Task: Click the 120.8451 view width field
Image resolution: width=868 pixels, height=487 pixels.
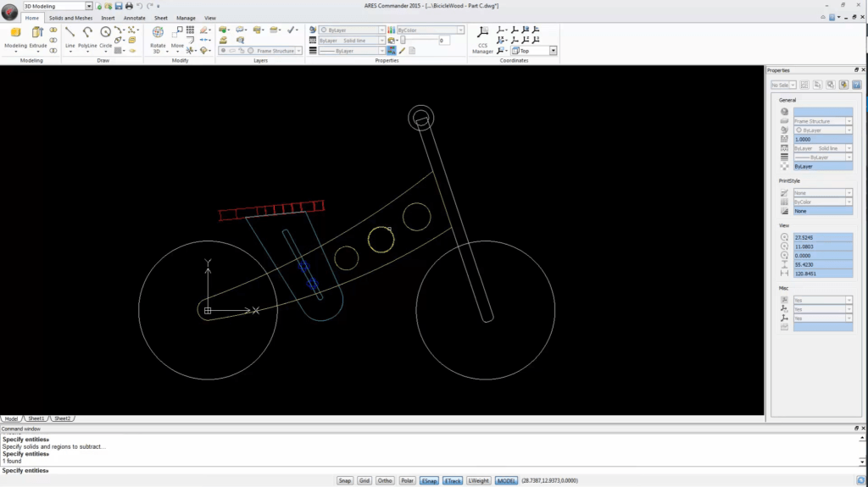Action: click(x=822, y=274)
